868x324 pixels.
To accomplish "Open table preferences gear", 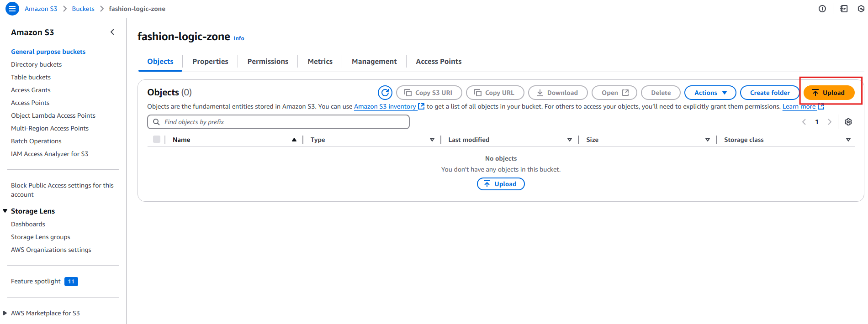I will pyautogui.click(x=848, y=122).
